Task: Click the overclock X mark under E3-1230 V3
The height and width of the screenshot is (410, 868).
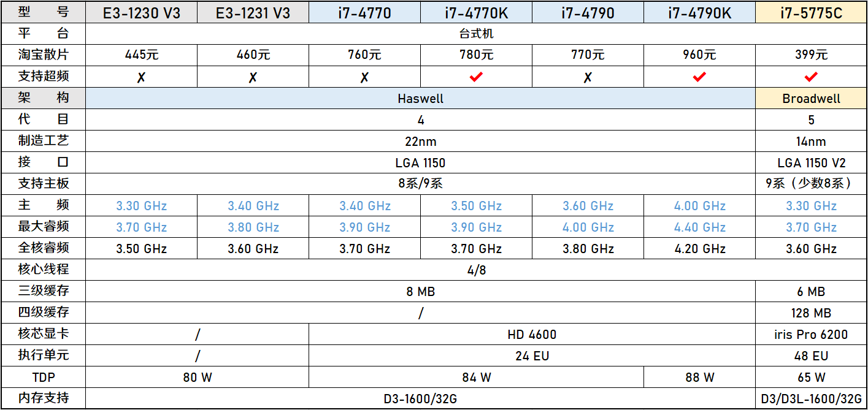Action: pos(142,77)
